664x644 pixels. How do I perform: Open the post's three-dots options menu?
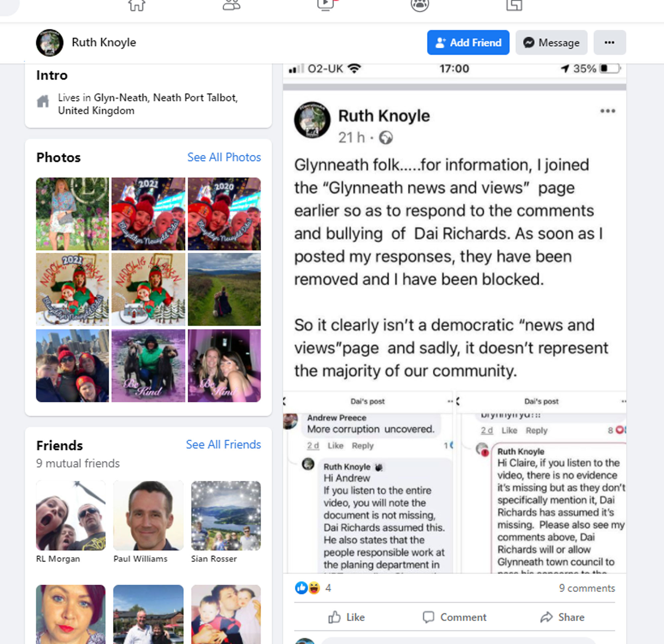(x=608, y=111)
